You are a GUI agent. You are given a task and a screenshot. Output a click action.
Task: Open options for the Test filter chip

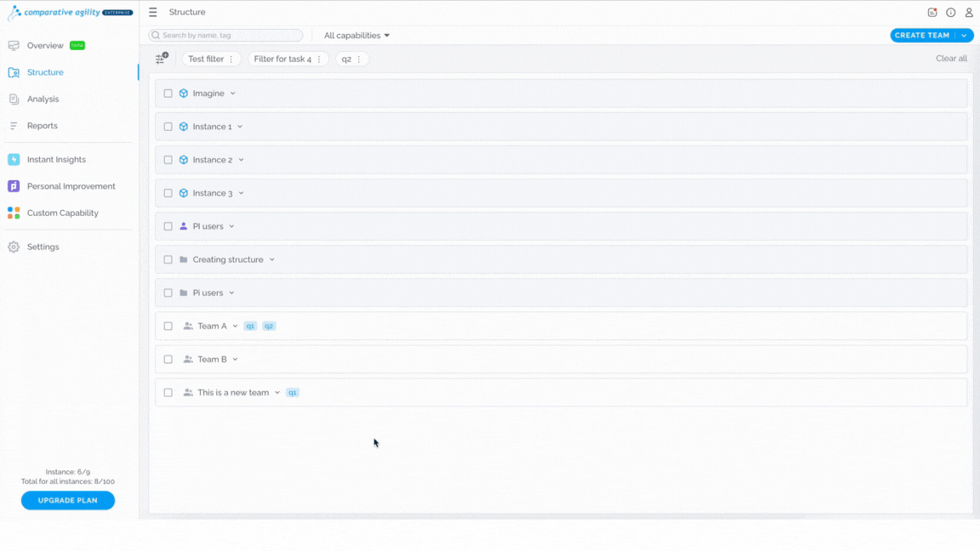pos(231,59)
